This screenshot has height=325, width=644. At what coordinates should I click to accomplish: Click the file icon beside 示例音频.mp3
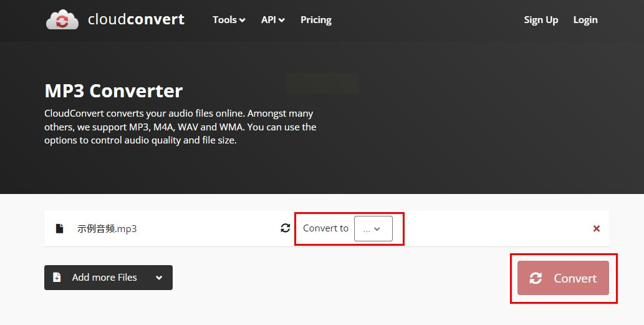(x=60, y=228)
